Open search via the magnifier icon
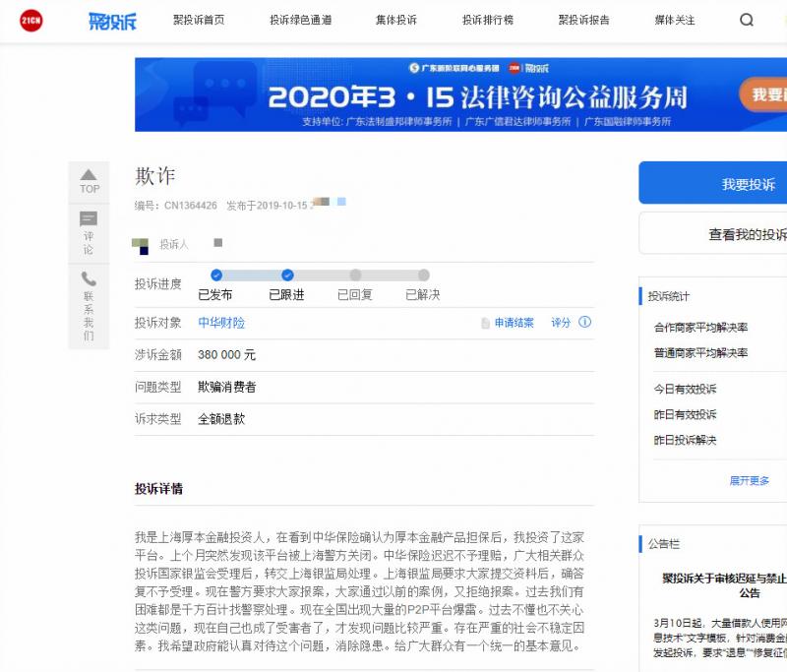 (747, 20)
